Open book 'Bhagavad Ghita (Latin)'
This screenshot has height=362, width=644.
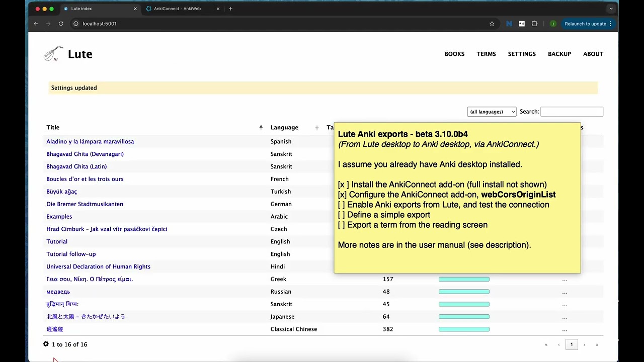coord(76,166)
